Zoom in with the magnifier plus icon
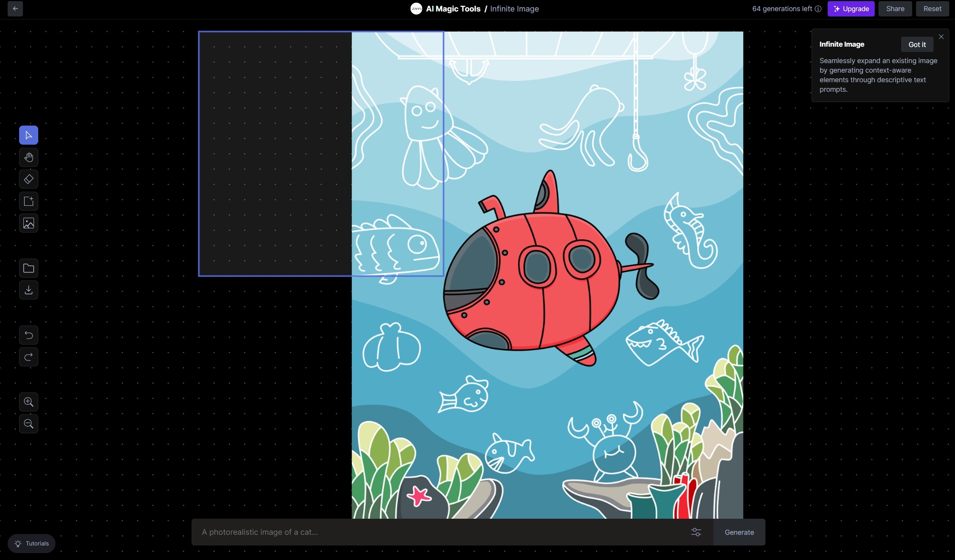This screenshot has width=955, height=560. [x=29, y=402]
